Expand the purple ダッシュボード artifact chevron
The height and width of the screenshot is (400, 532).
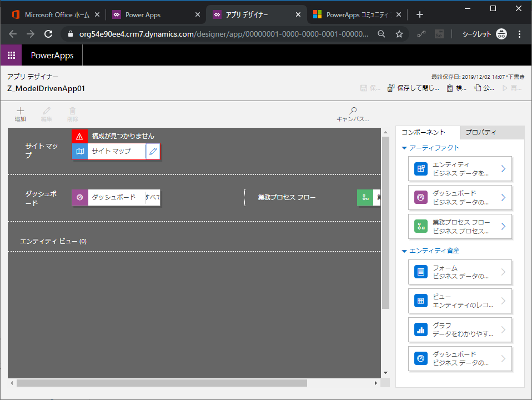click(x=504, y=198)
